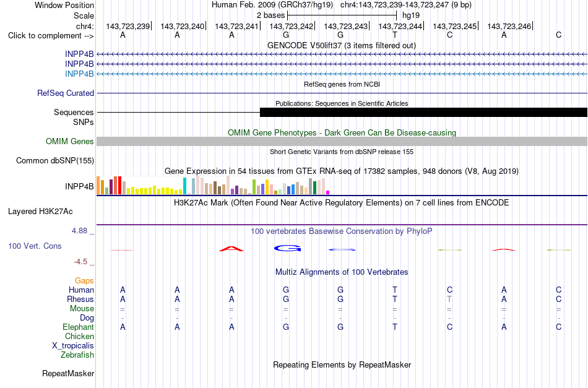Open Repeating Elements by RepeatMasker title
588x388 pixels.
tap(342, 364)
